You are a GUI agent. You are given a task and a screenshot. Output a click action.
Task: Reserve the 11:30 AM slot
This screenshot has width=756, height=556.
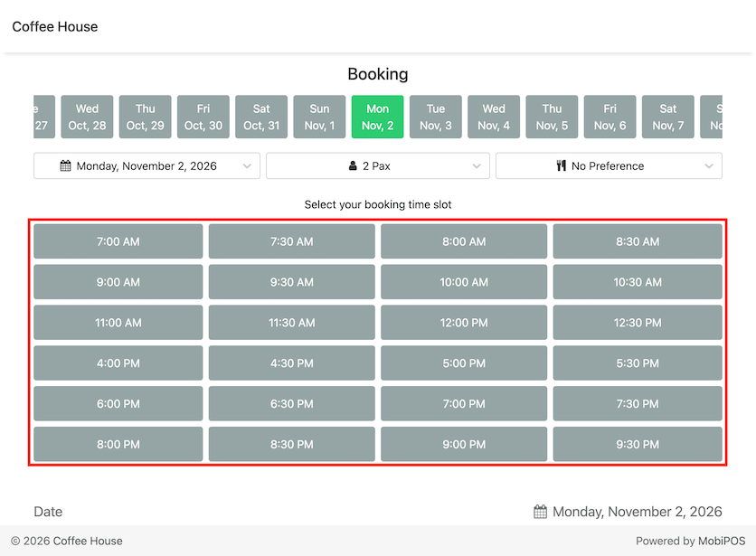click(292, 323)
